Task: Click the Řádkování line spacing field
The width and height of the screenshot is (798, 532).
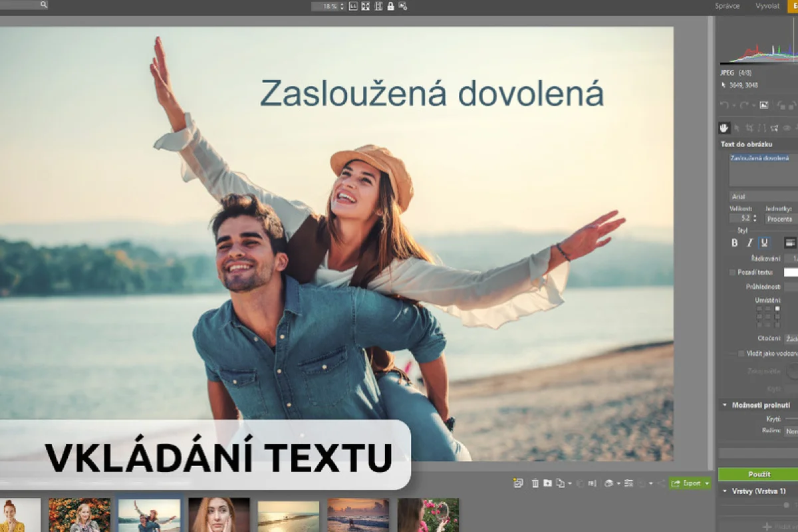Action: 791,257
